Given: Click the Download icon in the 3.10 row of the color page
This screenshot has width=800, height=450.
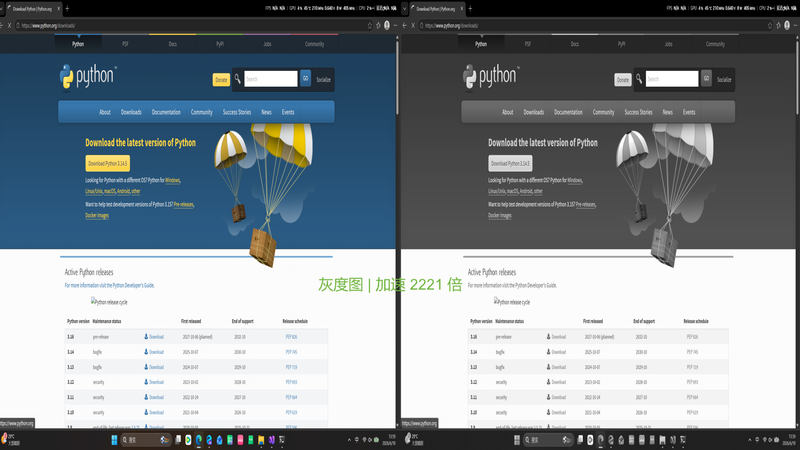Looking at the screenshot, I should 146,412.
